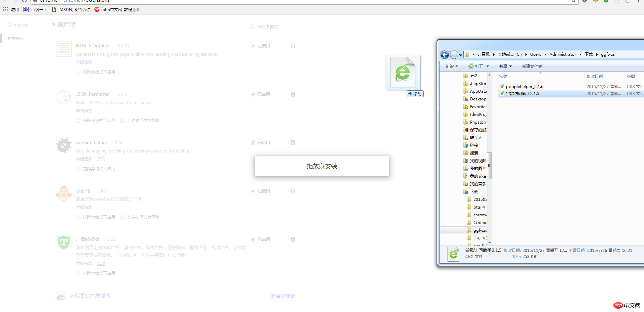Expand breadcrumb arrow after Administrator
This screenshot has height=312, width=644.
point(580,54)
